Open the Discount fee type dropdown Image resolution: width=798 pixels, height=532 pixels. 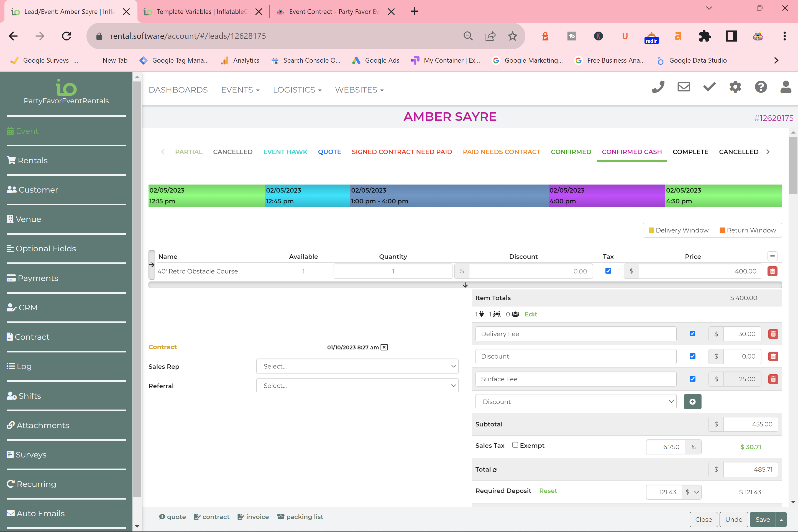click(x=576, y=402)
